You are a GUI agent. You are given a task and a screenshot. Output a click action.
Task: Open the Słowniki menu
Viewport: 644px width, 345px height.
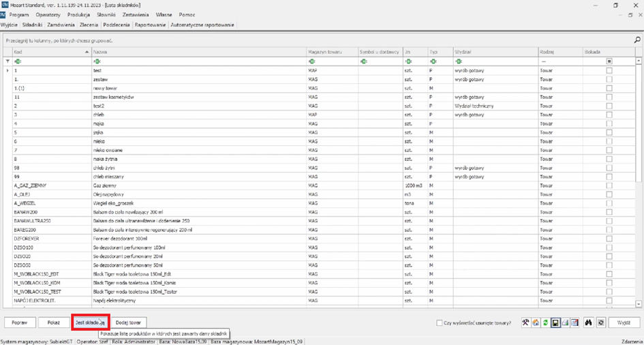point(106,14)
